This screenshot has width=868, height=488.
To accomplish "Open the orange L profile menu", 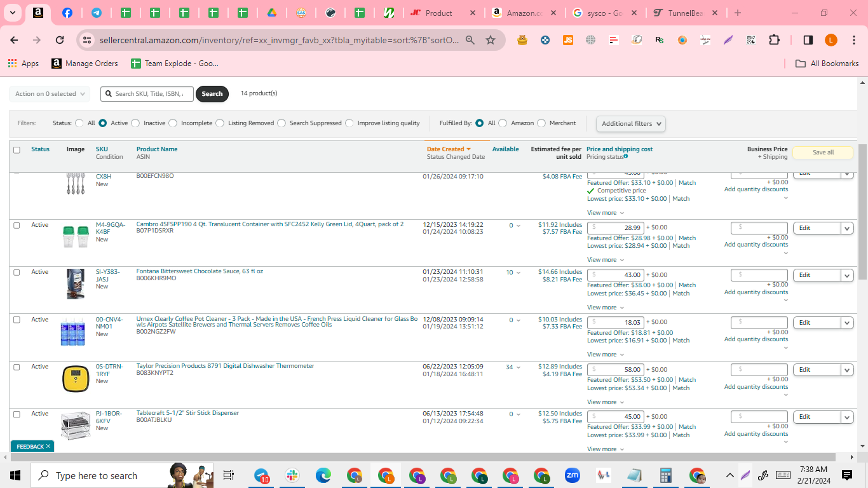I will (x=831, y=40).
